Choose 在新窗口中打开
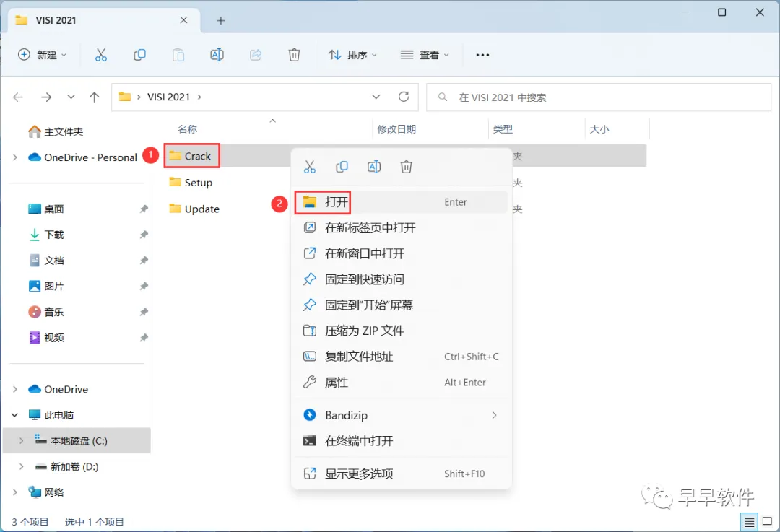 coord(401,253)
